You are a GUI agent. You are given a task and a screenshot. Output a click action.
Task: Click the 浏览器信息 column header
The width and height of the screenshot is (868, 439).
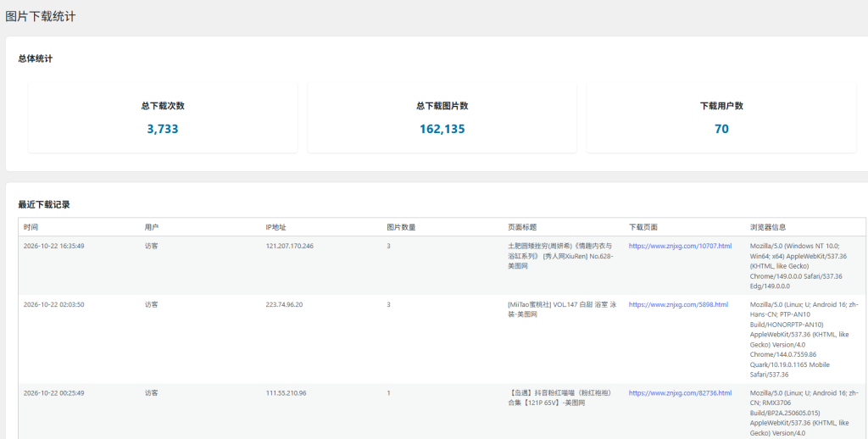point(768,227)
